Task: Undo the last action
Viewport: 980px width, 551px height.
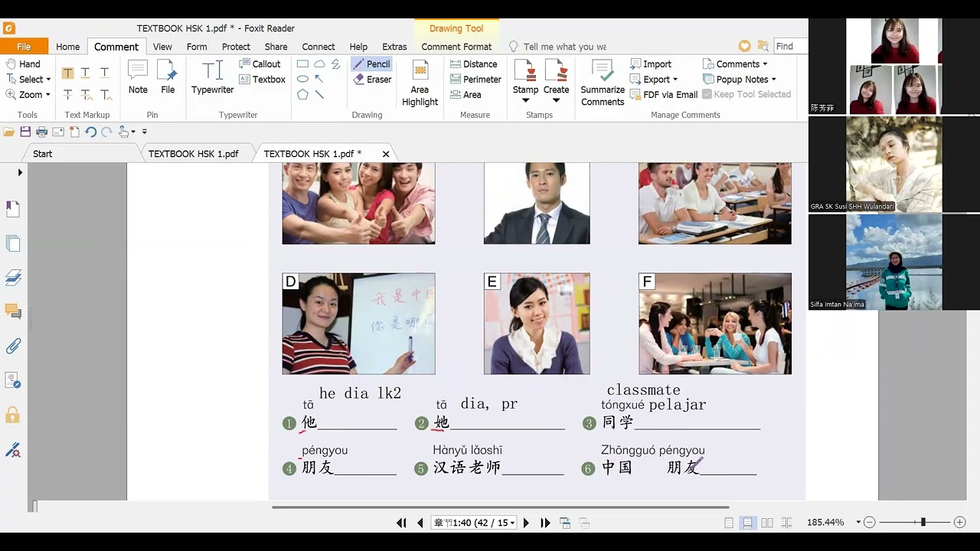Action: click(90, 132)
